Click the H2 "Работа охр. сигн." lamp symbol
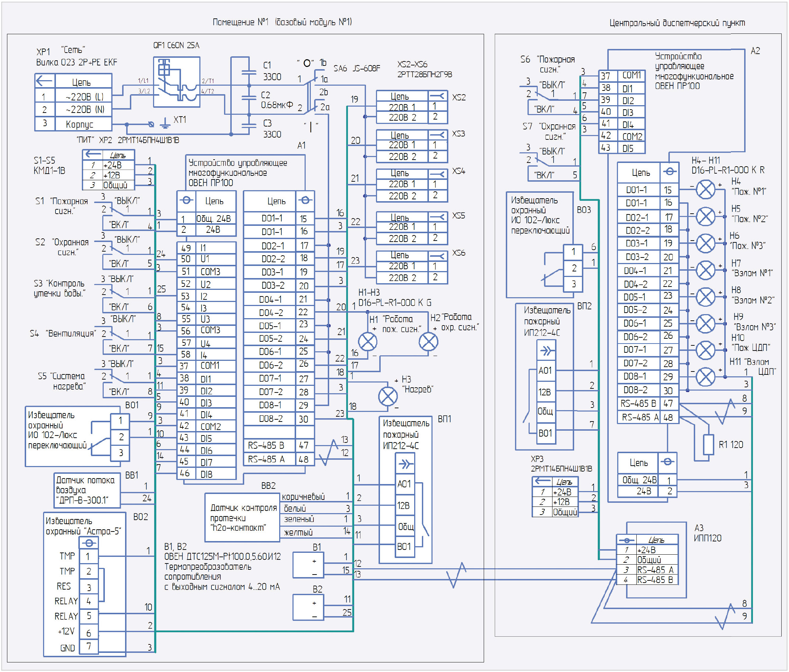 coord(428,342)
